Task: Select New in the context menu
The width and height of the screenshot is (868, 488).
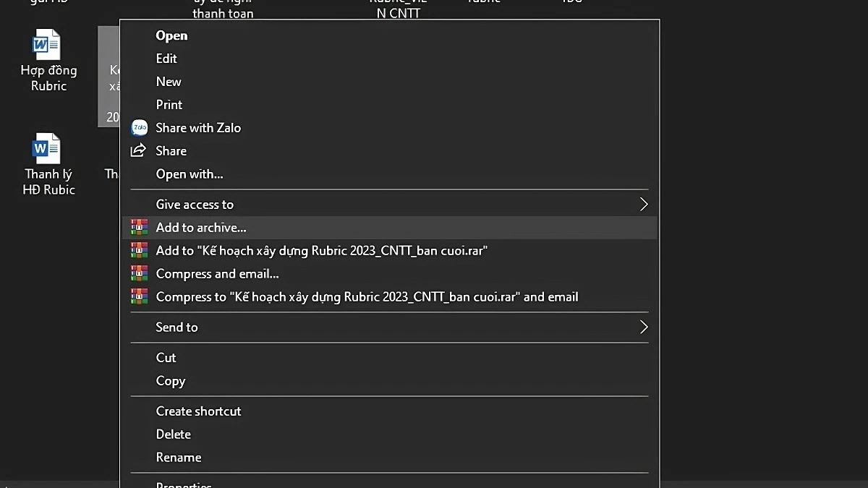Action: 169,82
